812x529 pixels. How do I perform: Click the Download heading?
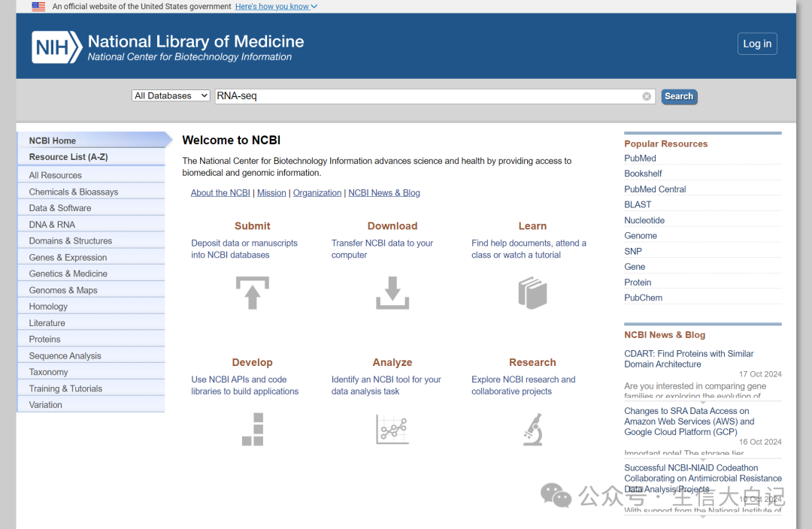point(392,225)
